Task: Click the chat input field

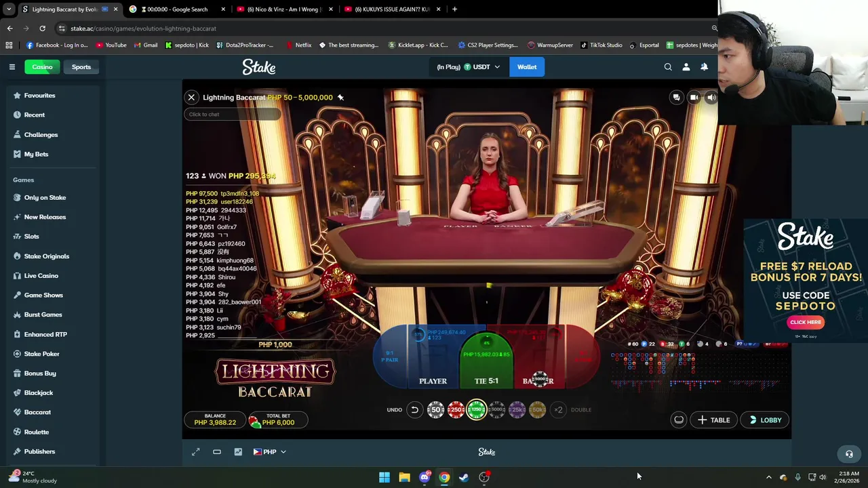Action: pyautogui.click(x=232, y=115)
